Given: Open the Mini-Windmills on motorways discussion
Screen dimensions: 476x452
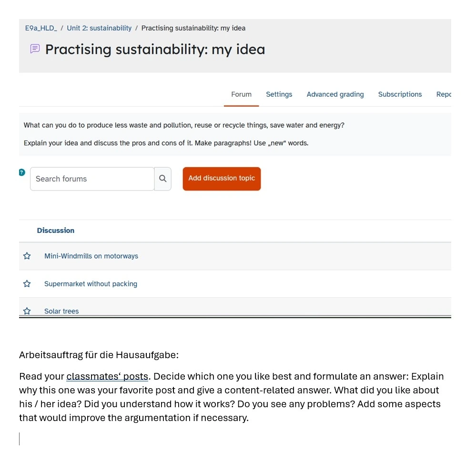Looking at the screenshot, I should (91, 256).
